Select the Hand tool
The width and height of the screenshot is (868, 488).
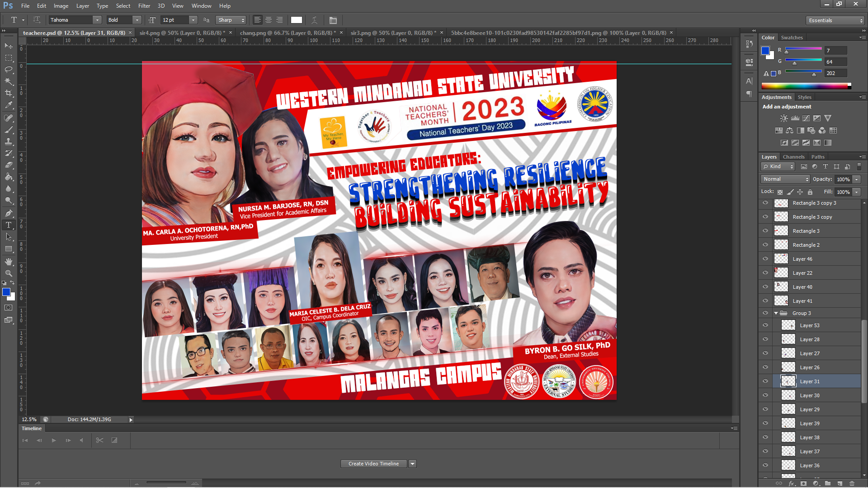9,262
